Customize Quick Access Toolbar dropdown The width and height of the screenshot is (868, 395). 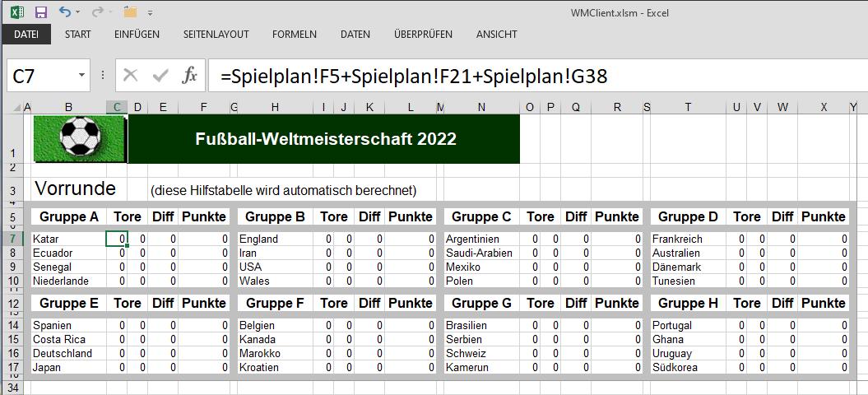tap(150, 12)
